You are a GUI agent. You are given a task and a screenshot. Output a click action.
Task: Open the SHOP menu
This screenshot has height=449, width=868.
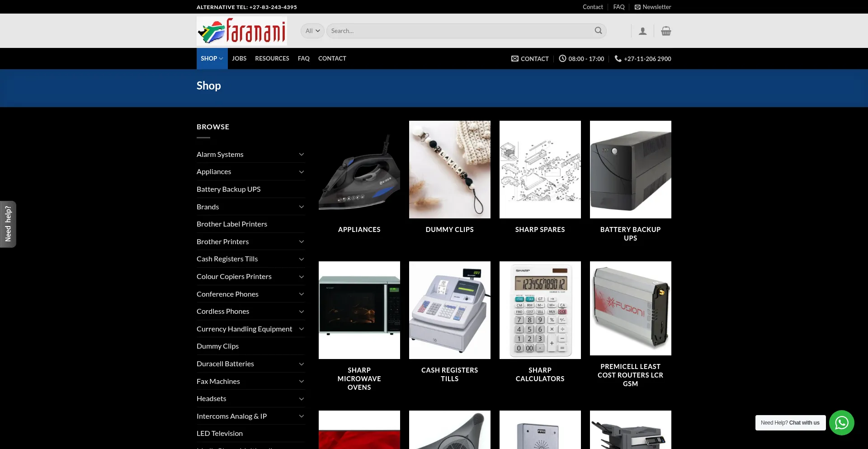pos(212,59)
